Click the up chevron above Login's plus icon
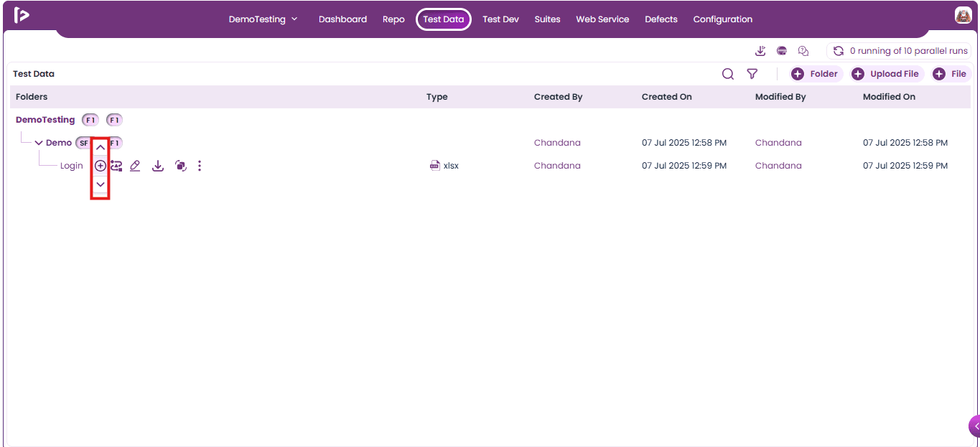The width and height of the screenshot is (980, 447). 100,147
